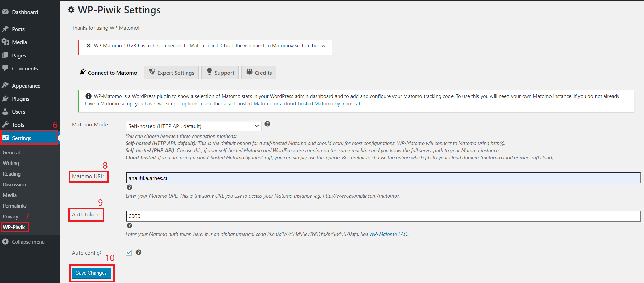Click the plug icon on Connect to Matomo tab
This screenshot has height=283, width=644.
pos(83,72)
